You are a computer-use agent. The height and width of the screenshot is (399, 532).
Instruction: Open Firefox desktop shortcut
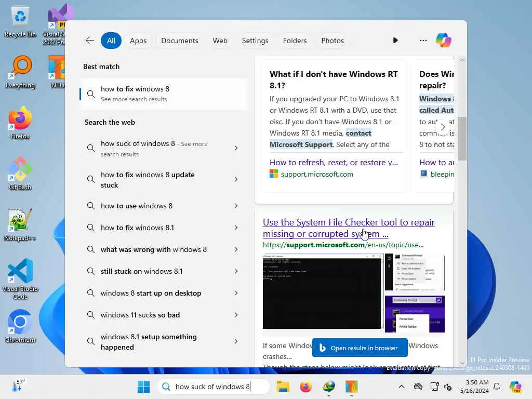tap(20, 123)
